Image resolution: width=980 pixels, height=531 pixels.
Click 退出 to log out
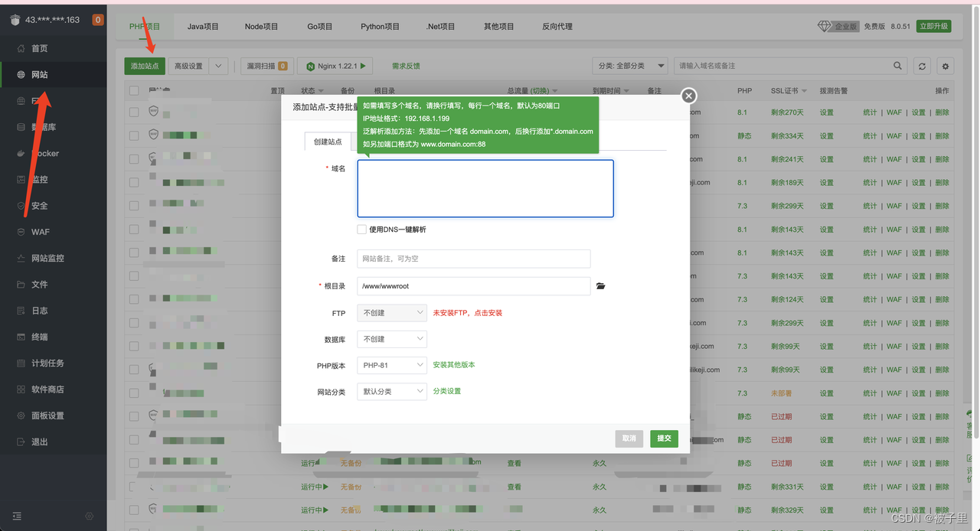click(x=39, y=441)
